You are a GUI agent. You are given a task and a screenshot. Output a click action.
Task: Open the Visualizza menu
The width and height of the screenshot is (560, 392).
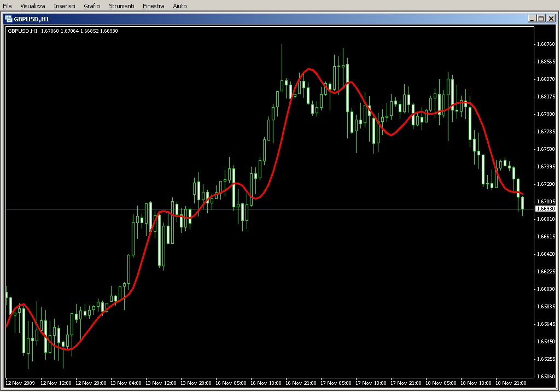point(32,6)
